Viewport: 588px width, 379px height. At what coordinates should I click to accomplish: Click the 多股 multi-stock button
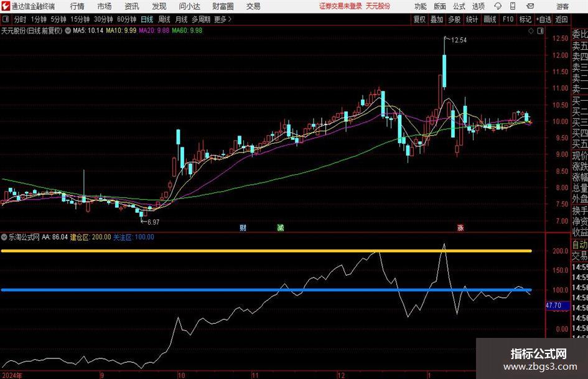pyautogui.click(x=454, y=19)
